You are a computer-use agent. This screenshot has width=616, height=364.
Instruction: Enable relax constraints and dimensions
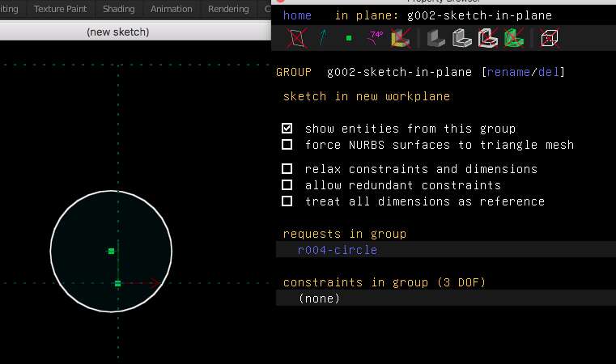[x=287, y=169]
